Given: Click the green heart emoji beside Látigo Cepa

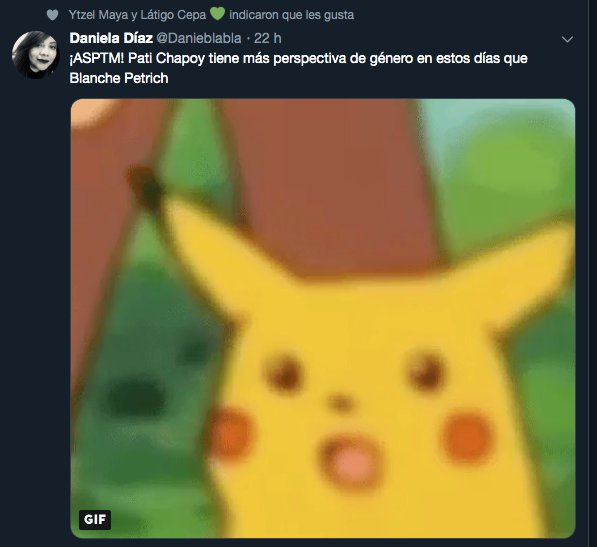Looking at the screenshot, I should (x=217, y=14).
